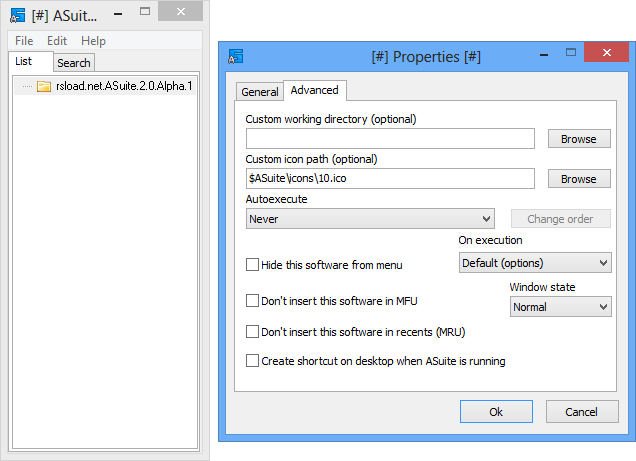Toggle Create shortcut on desktop option
The image size is (636, 461).
253,361
